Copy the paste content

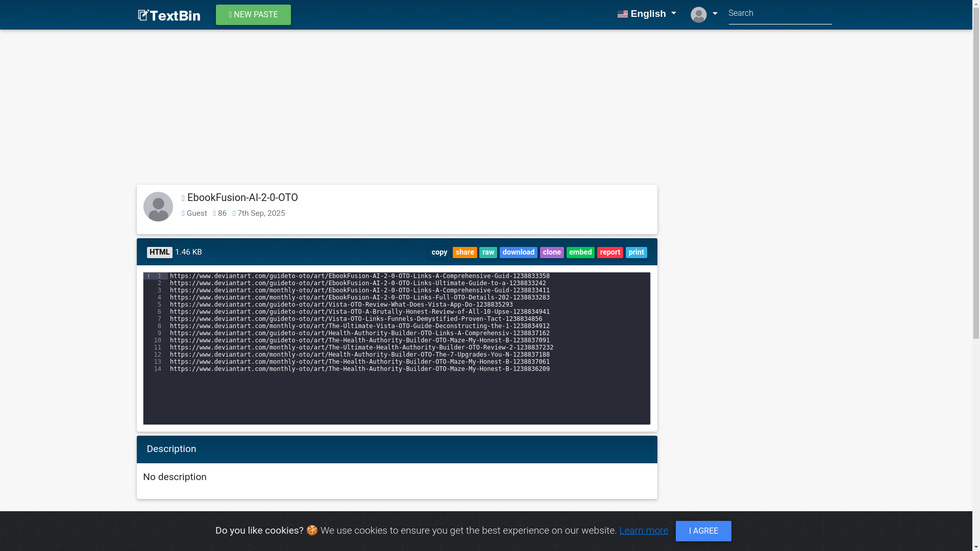pos(439,253)
